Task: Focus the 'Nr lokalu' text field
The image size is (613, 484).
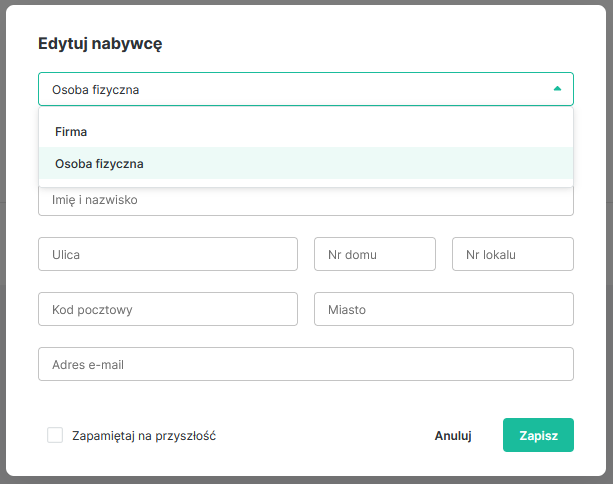Action: 513,254
